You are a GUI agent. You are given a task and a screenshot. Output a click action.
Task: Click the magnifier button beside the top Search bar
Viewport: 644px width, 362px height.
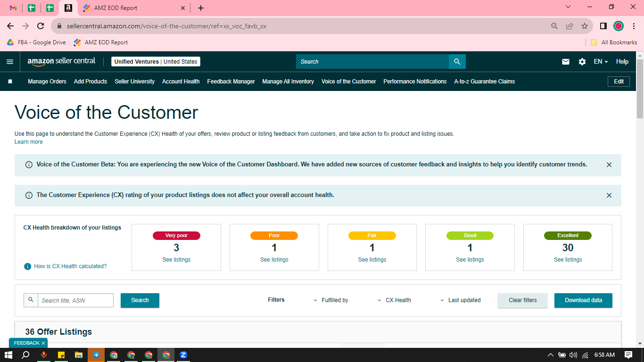457,62
